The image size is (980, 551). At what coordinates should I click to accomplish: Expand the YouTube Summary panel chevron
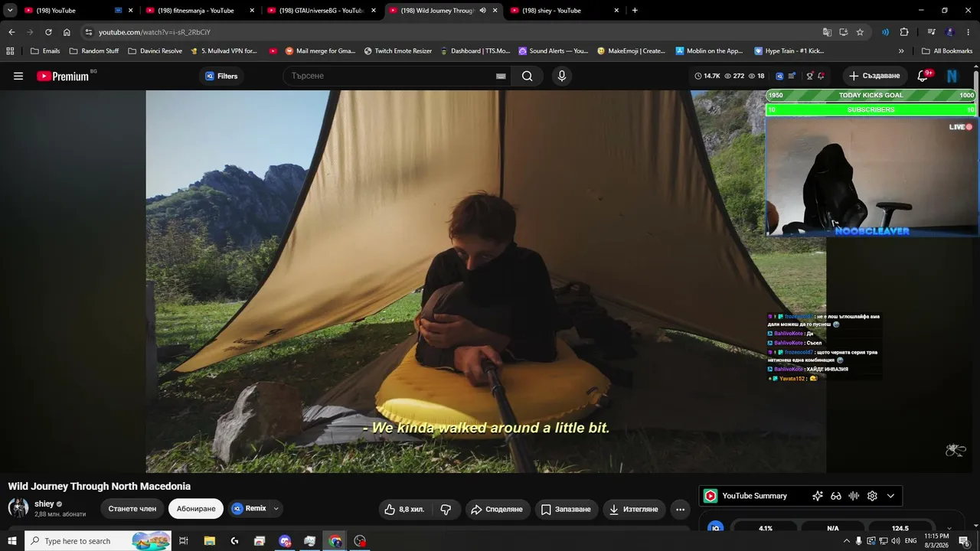tap(890, 496)
